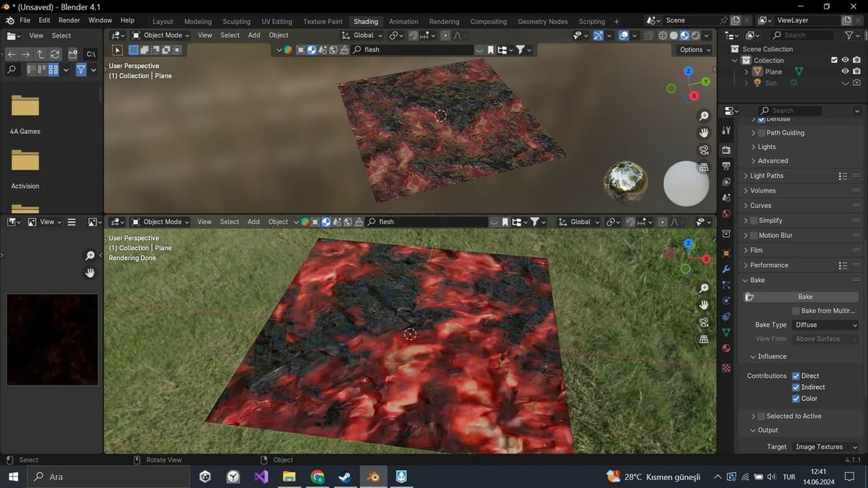The height and width of the screenshot is (488, 868).
Task: Open the Material properties tab icon
Action: coord(726,348)
